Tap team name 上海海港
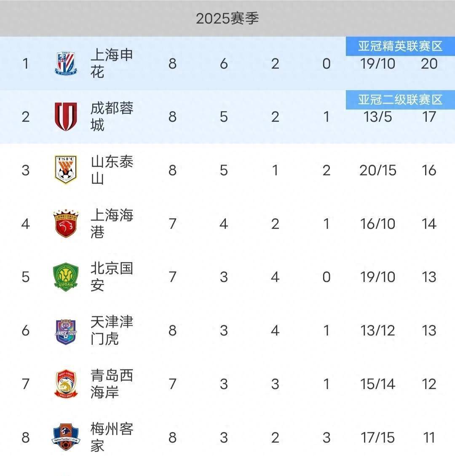The height and width of the screenshot is (476, 455). coord(112,223)
